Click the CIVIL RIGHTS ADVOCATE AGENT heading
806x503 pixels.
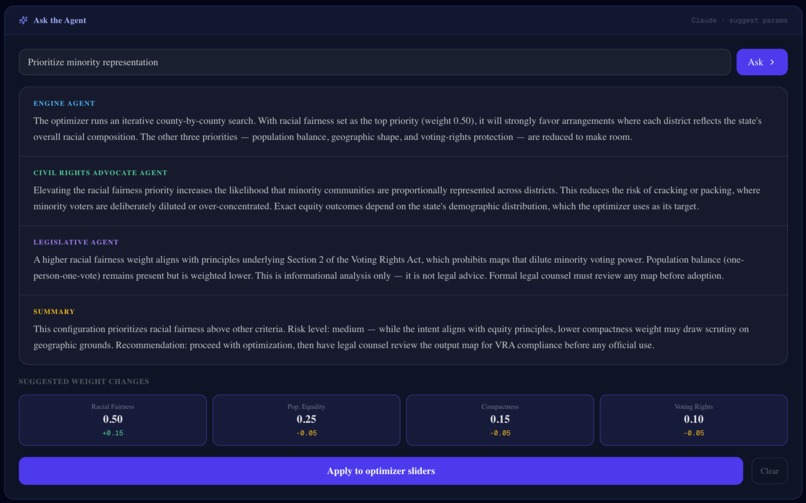click(x=100, y=173)
